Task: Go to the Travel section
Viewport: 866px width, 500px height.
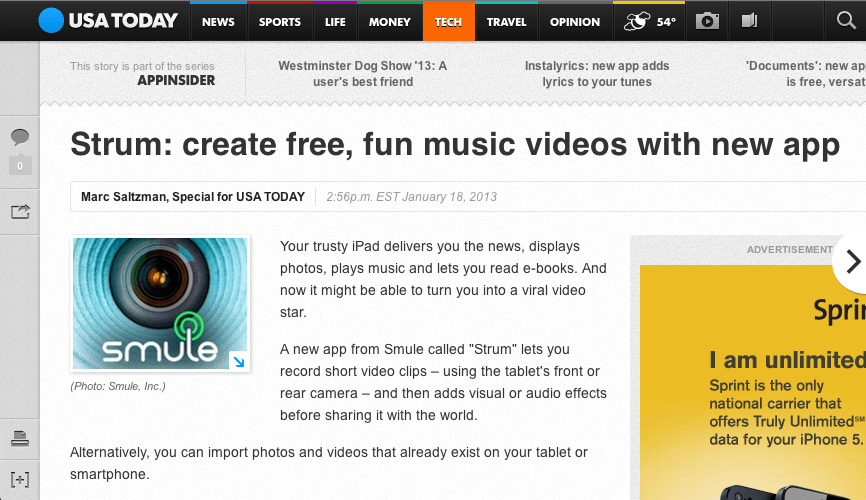Action: [507, 21]
